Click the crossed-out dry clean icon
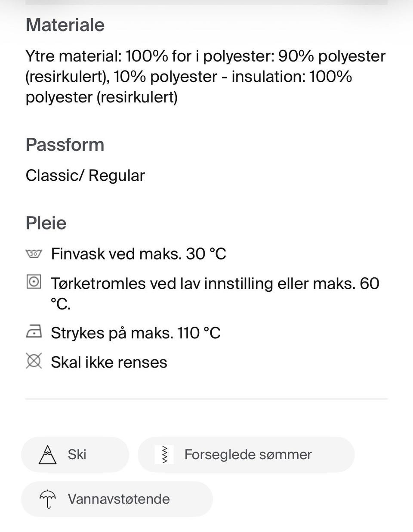This screenshot has height=532, width=413. 34,361
